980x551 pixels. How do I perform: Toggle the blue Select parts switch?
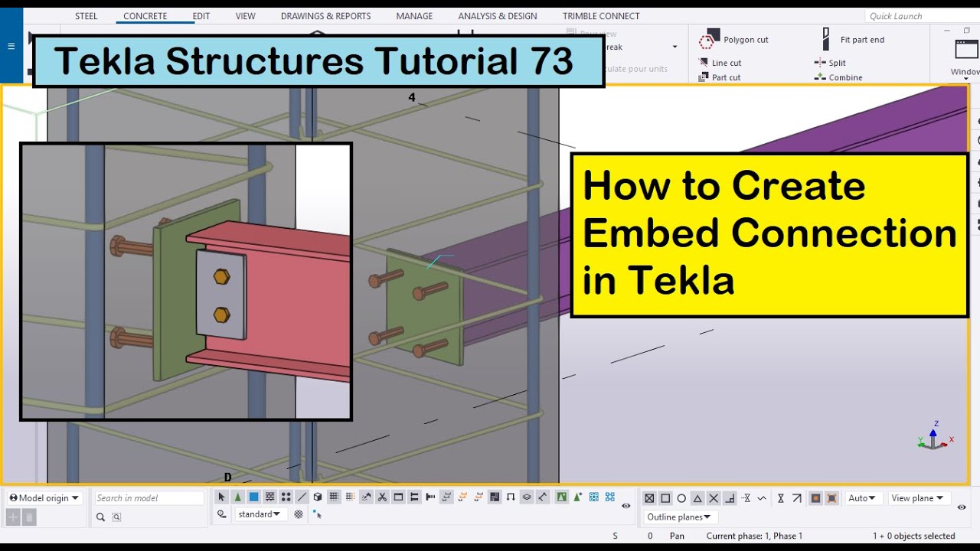tap(253, 497)
